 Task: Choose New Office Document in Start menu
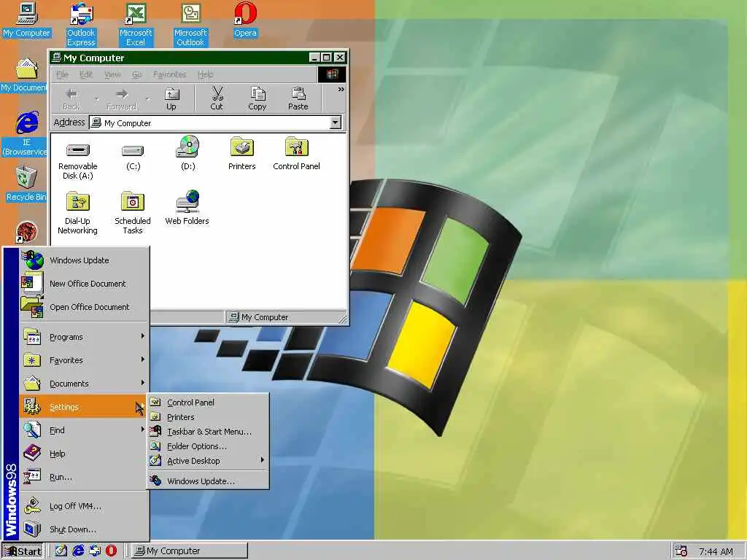click(85, 284)
